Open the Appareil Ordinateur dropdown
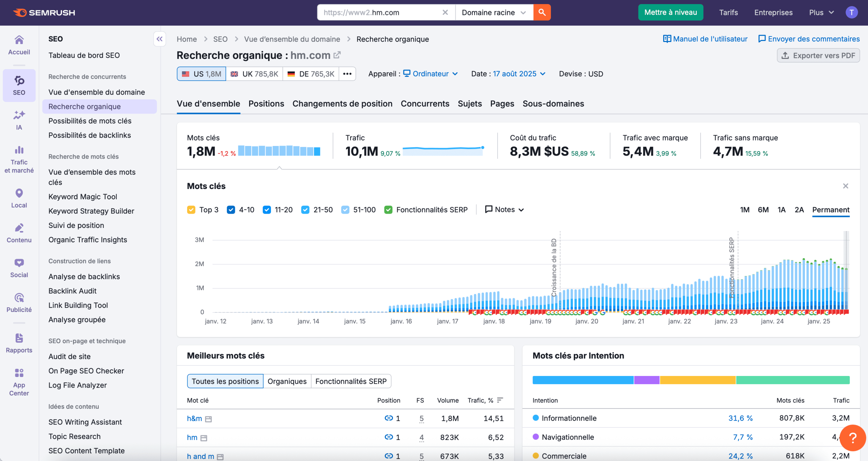 point(430,74)
